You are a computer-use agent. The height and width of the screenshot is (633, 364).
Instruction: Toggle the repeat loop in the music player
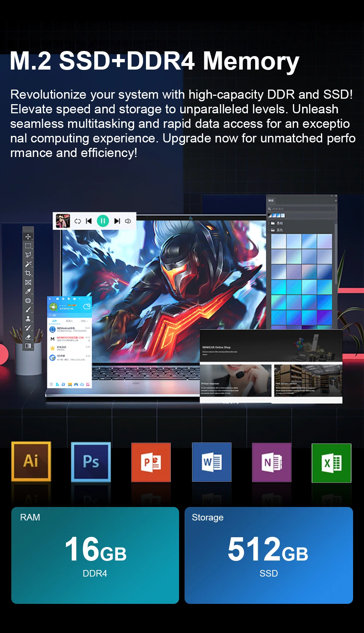(x=78, y=221)
